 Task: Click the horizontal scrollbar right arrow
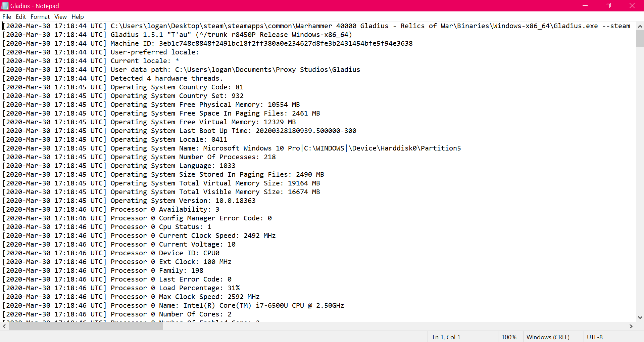[x=631, y=326]
